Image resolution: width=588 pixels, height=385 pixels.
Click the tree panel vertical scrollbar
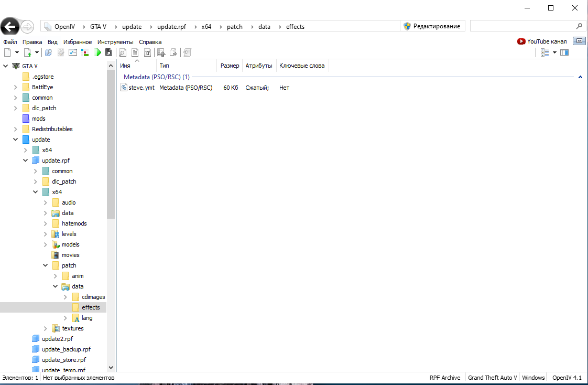110,157
